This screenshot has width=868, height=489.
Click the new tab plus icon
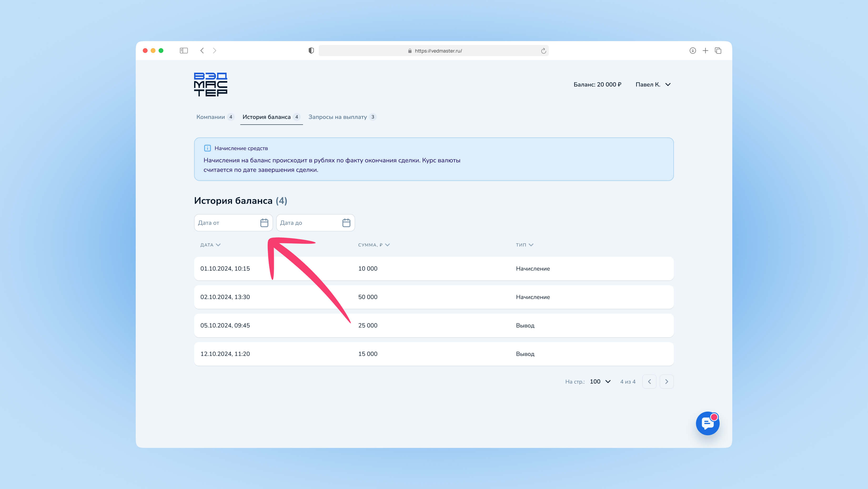point(705,51)
